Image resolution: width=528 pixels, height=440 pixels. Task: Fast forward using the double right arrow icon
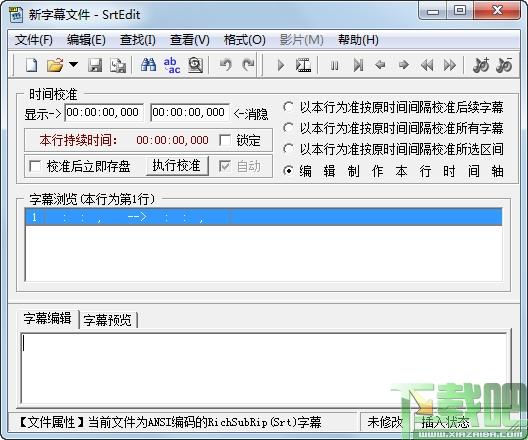[x=450, y=65]
